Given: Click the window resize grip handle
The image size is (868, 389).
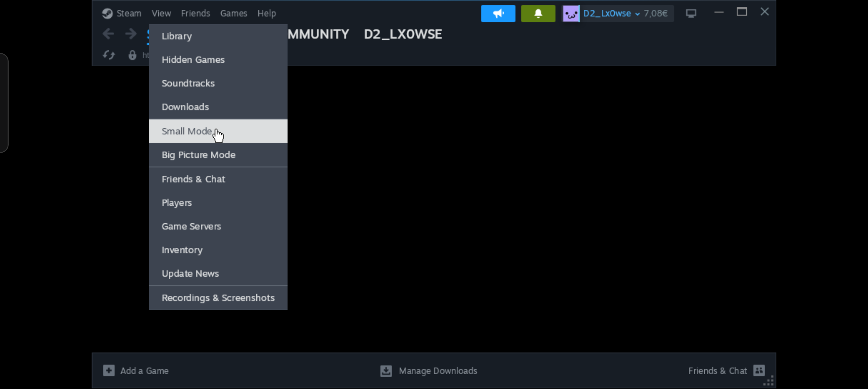Looking at the screenshot, I should (769, 381).
